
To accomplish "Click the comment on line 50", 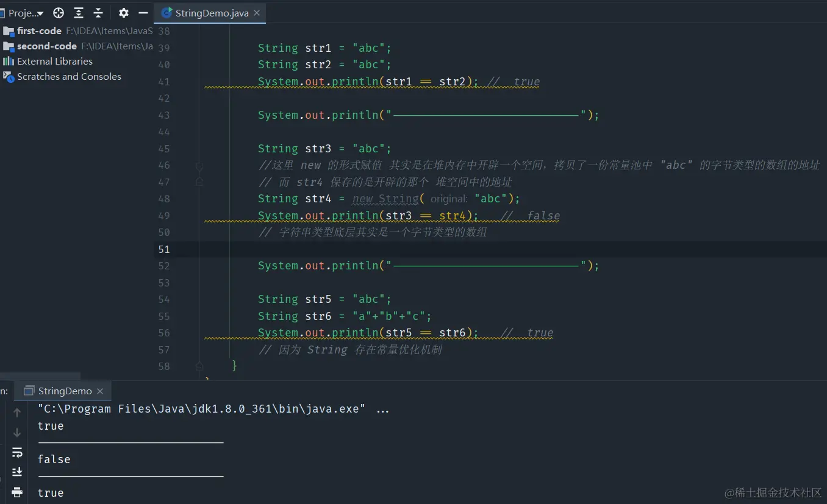I will pos(373,232).
